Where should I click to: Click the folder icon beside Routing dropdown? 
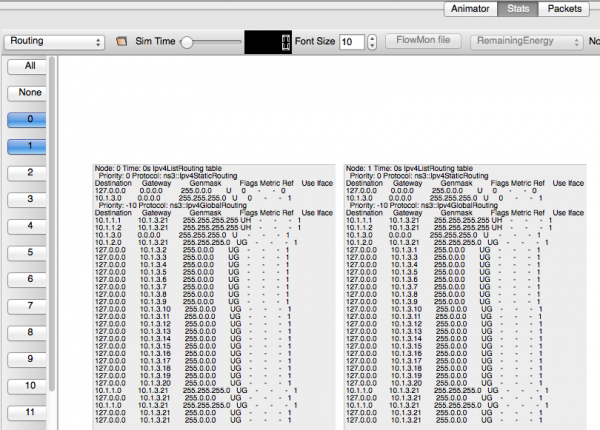click(123, 42)
